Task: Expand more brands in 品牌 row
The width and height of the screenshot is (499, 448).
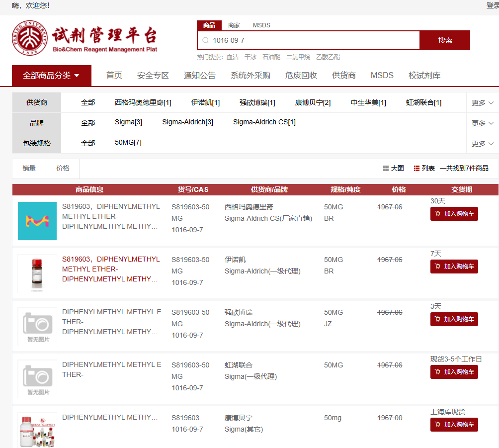Action: 483,123
